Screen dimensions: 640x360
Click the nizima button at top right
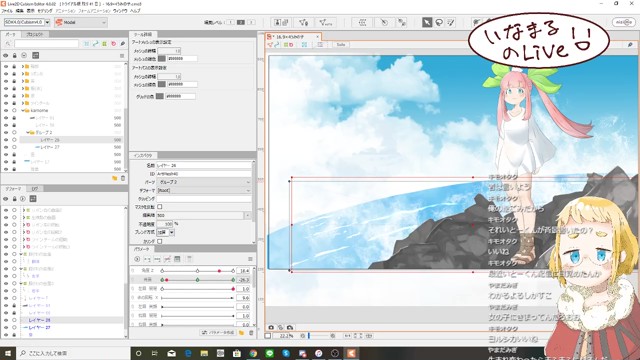[623, 22]
